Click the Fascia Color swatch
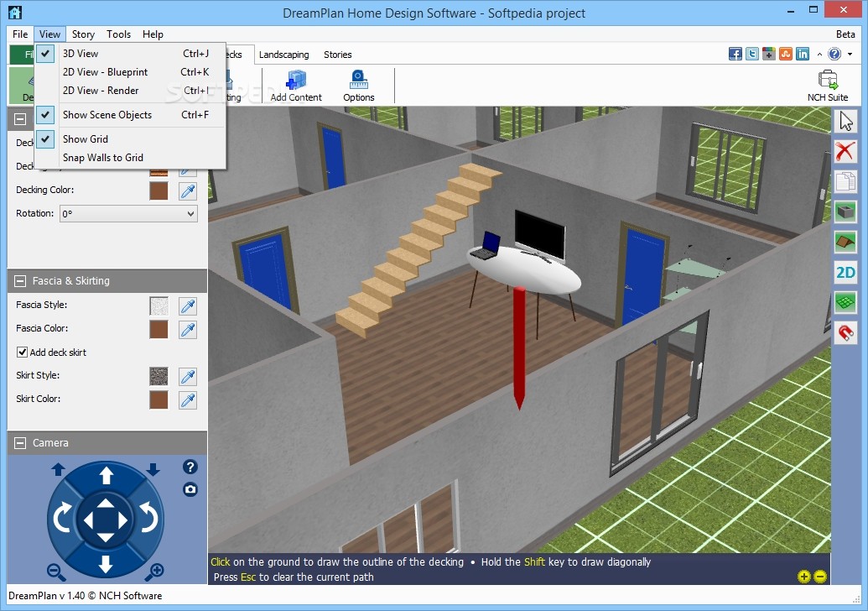The height and width of the screenshot is (611, 868). click(x=159, y=329)
